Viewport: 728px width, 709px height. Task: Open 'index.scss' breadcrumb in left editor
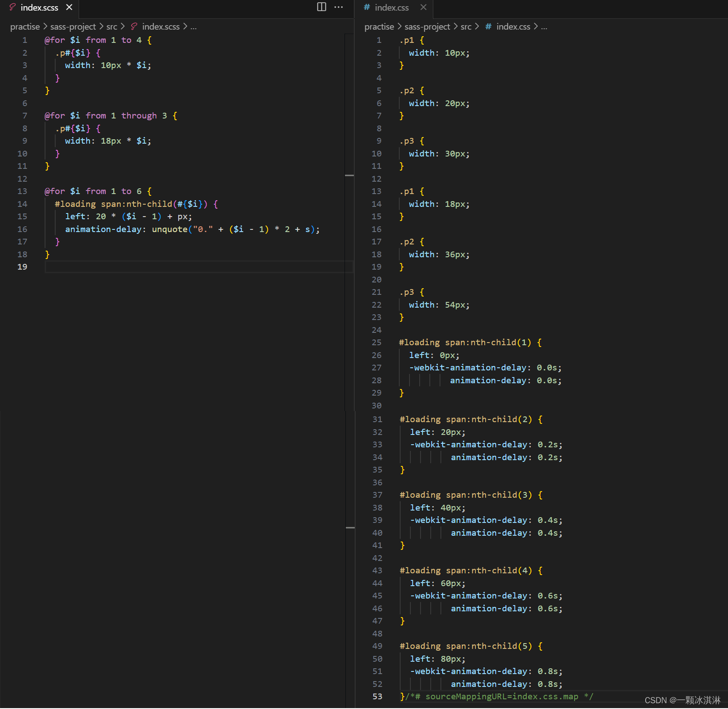coord(161,27)
